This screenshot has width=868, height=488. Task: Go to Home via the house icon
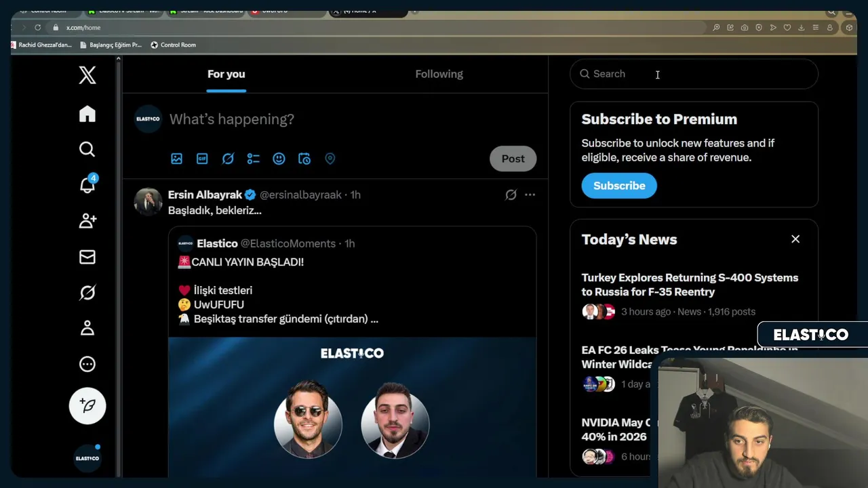click(x=87, y=114)
